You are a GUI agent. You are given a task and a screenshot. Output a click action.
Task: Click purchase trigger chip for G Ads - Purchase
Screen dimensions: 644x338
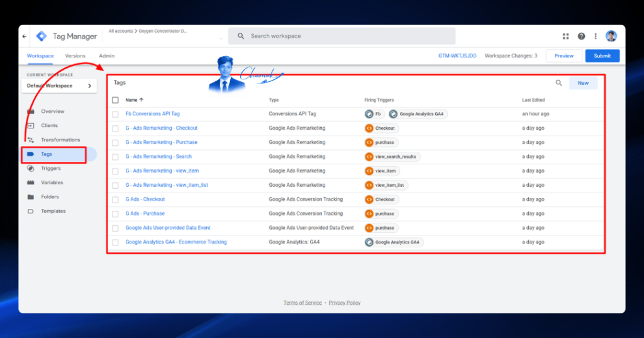click(380, 213)
